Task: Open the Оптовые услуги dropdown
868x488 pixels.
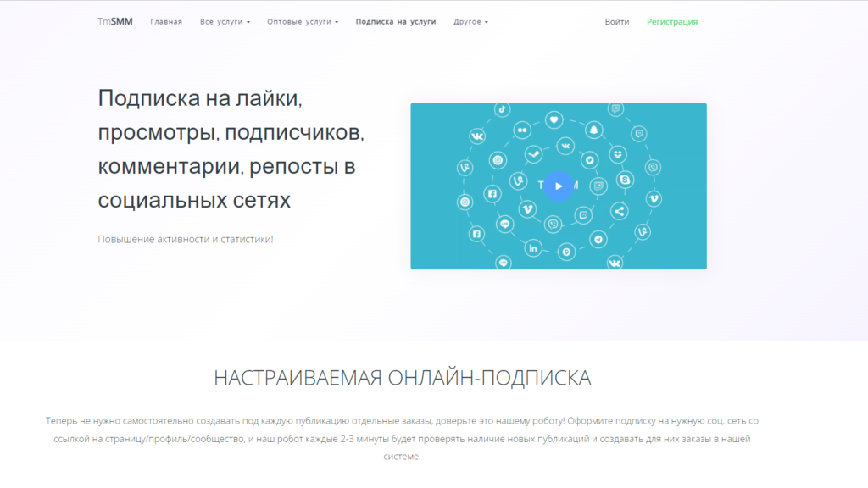Action: coord(303,21)
